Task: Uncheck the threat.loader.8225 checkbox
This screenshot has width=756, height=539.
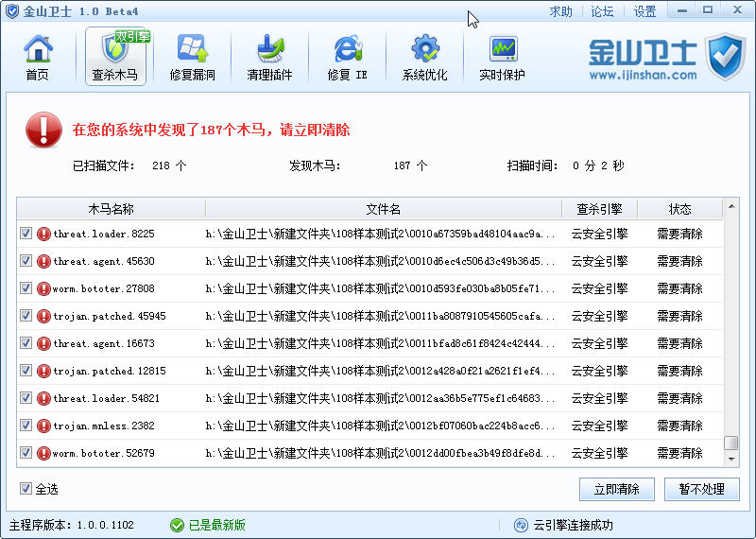Action: click(26, 234)
